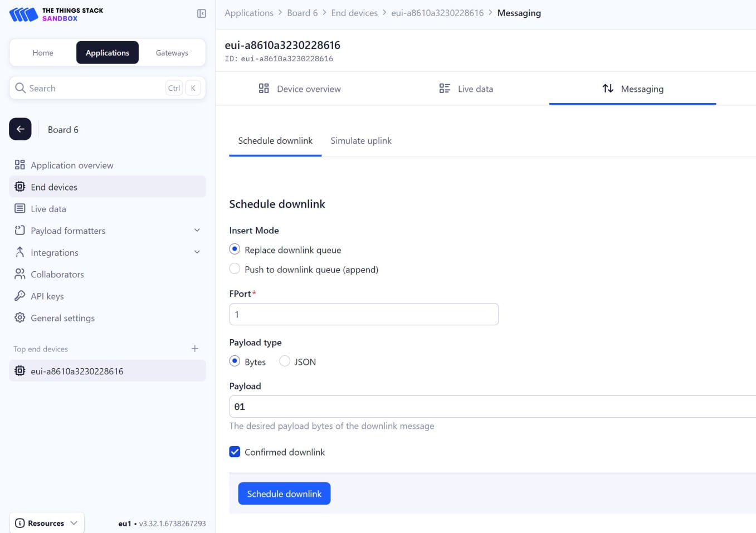The image size is (756, 533).
Task: Switch to the Simulate uplink tab
Action: pyautogui.click(x=361, y=141)
